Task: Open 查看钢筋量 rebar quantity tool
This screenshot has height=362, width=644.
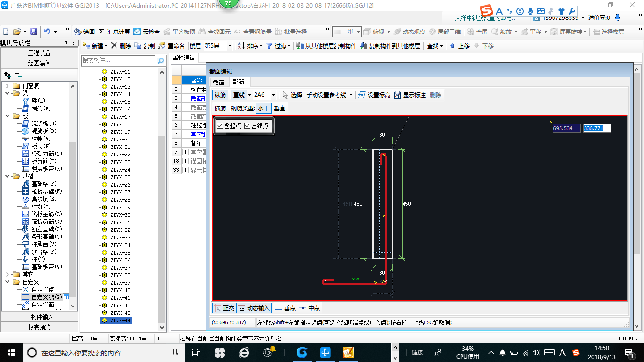Action: tap(253, 32)
